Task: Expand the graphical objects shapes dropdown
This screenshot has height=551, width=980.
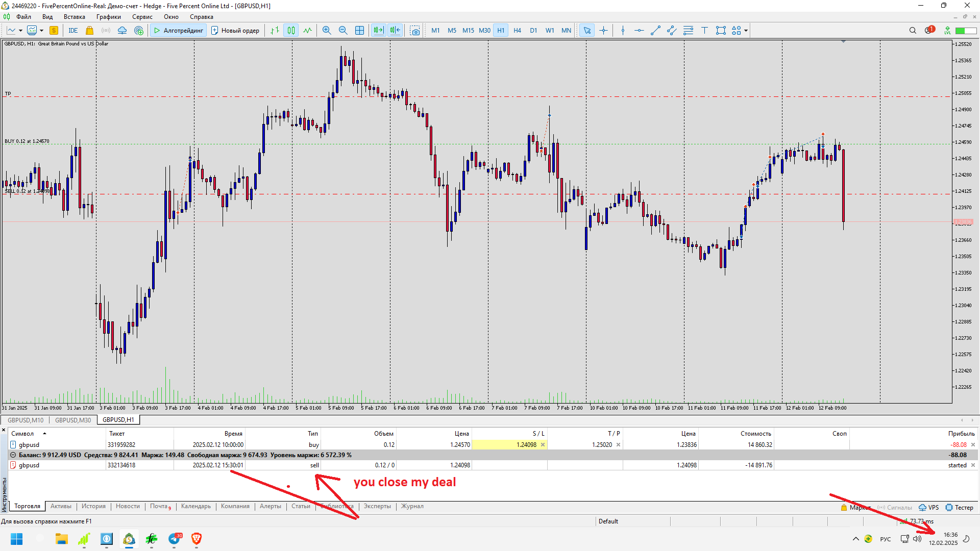Action: click(746, 31)
